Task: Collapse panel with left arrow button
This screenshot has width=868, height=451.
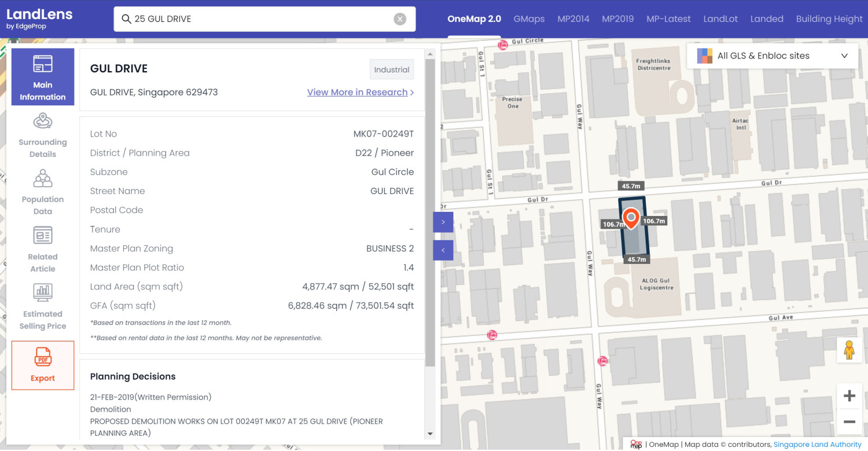Action: (x=443, y=250)
